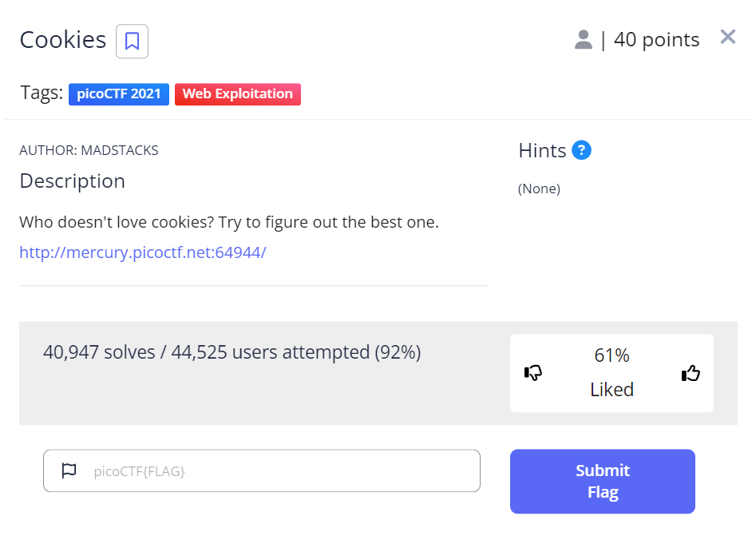Close the challenge dialog with X

click(727, 37)
